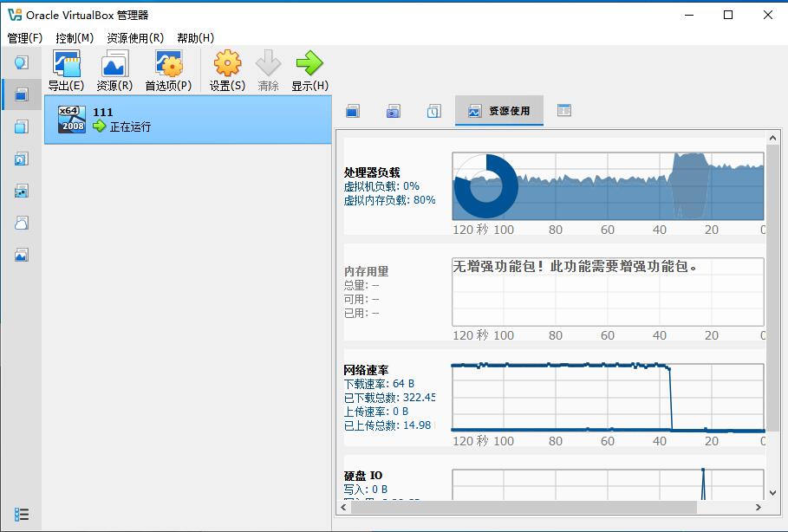Click right arrow of horizontal scrollbar
Viewport: 788px width, 532px height.
[759, 508]
